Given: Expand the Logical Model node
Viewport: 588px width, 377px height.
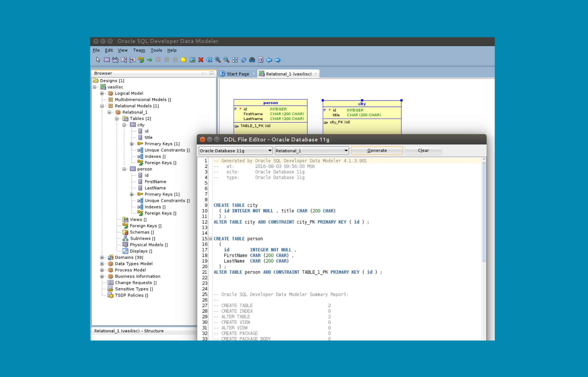Looking at the screenshot, I should pyautogui.click(x=102, y=93).
